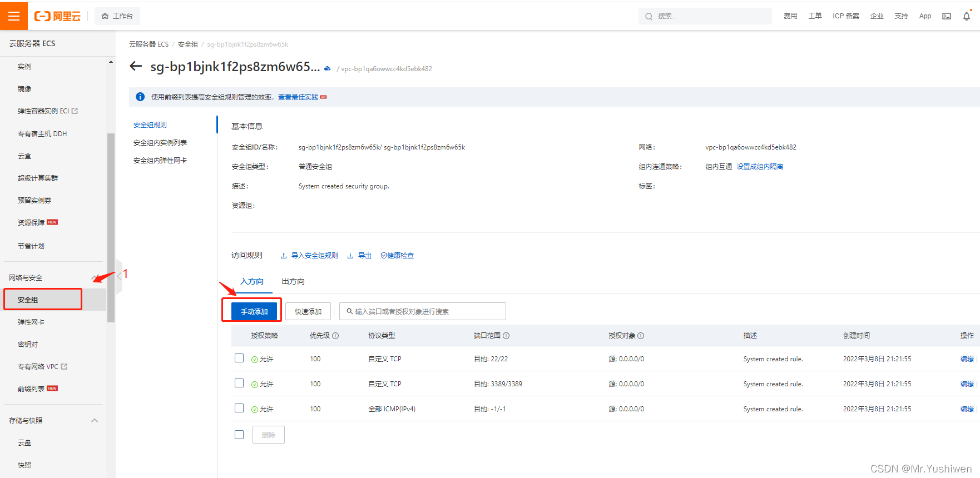This screenshot has height=478, width=980.
Task: Collapse the 存储与快照 sidebar section
Action: point(95,421)
